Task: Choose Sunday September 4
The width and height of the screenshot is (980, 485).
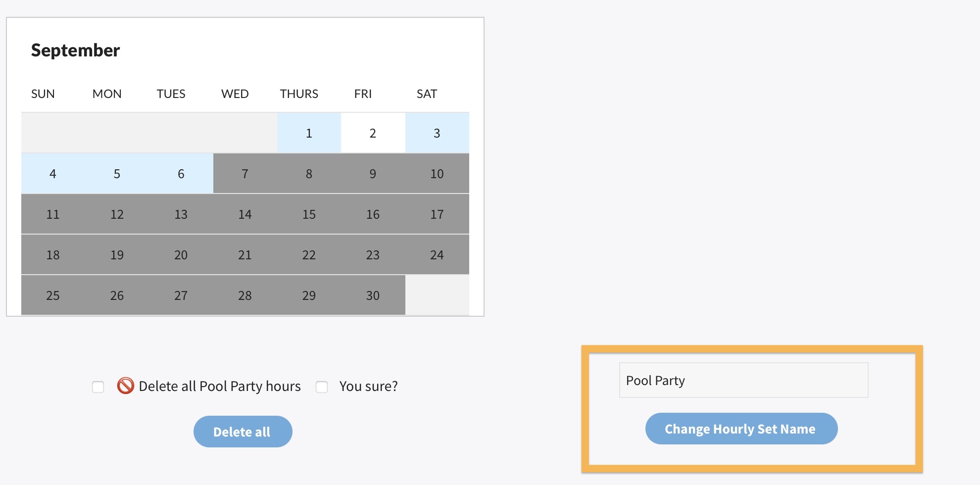Action: (53, 174)
